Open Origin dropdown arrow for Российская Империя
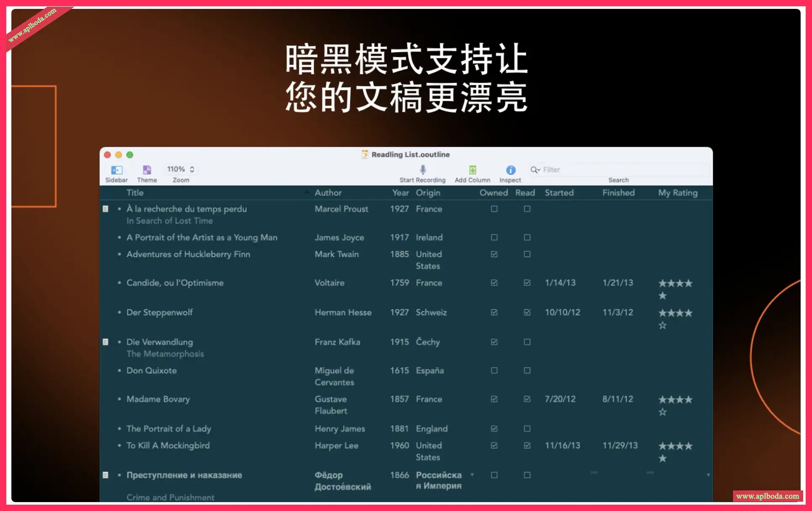Image resolution: width=812 pixels, height=511 pixels. (x=472, y=475)
